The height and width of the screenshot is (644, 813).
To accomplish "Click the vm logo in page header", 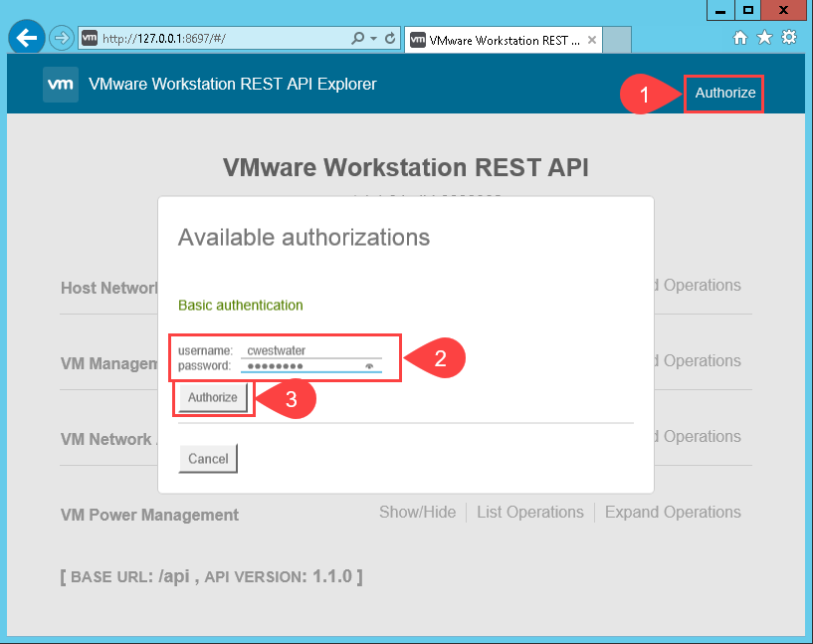I will click(61, 84).
